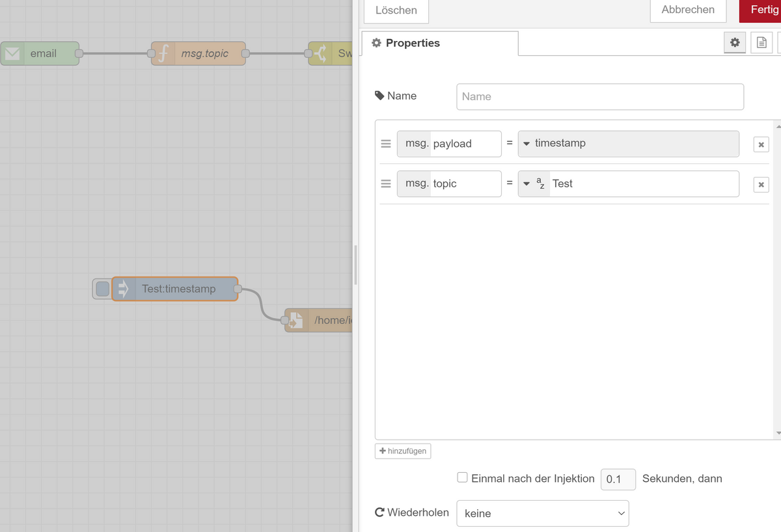Click the Abbrechen button

click(687, 10)
